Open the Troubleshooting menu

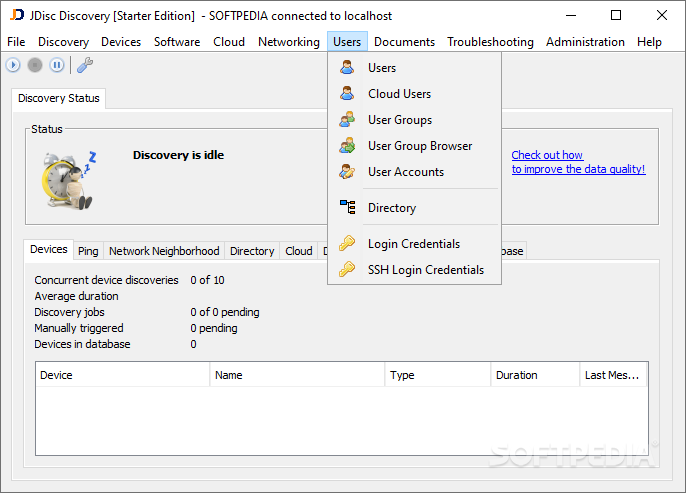[x=490, y=42]
